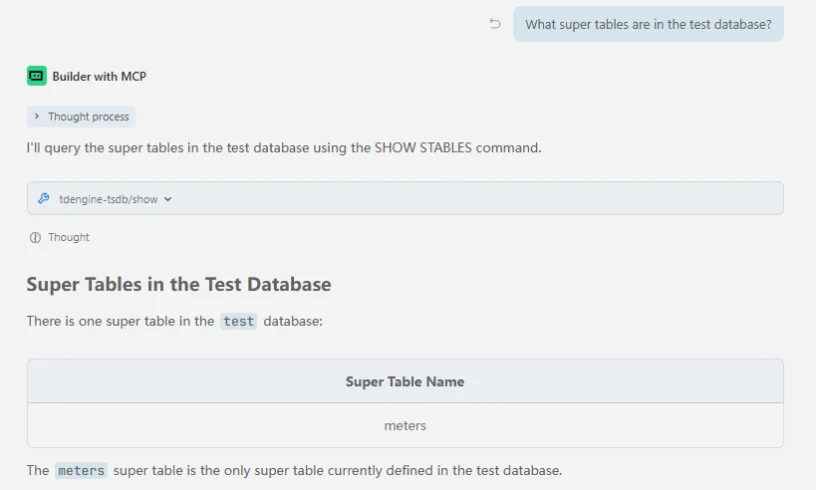
Task: Click the Thought label below the tool call
Action: coord(68,238)
